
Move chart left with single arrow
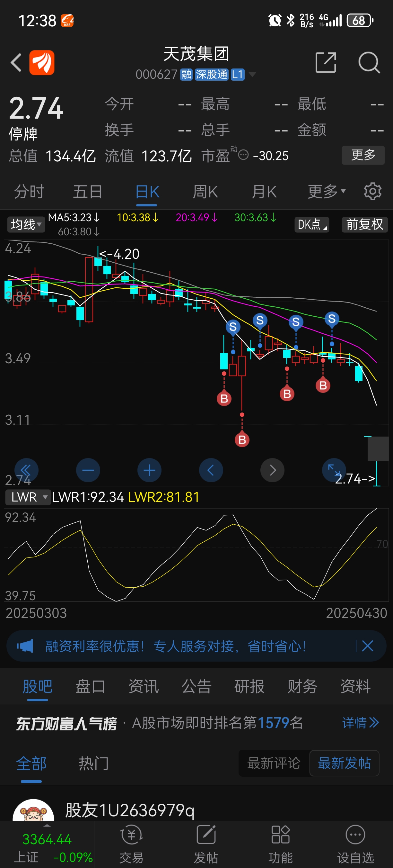211,470
